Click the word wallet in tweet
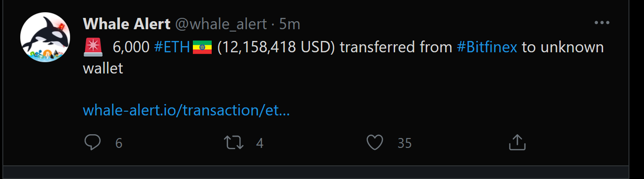This screenshot has height=179, width=644. [x=103, y=68]
